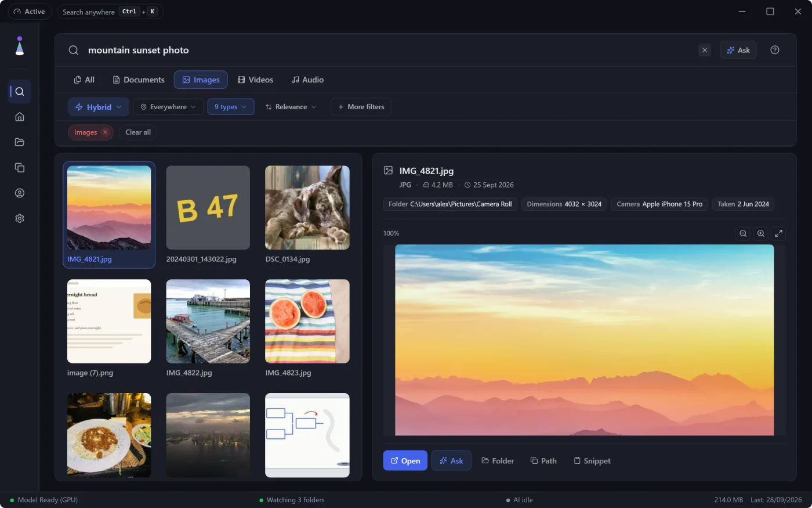Open IMG_4821.jpg with the Open button
This screenshot has height=508, width=812.
tap(405, 460)
